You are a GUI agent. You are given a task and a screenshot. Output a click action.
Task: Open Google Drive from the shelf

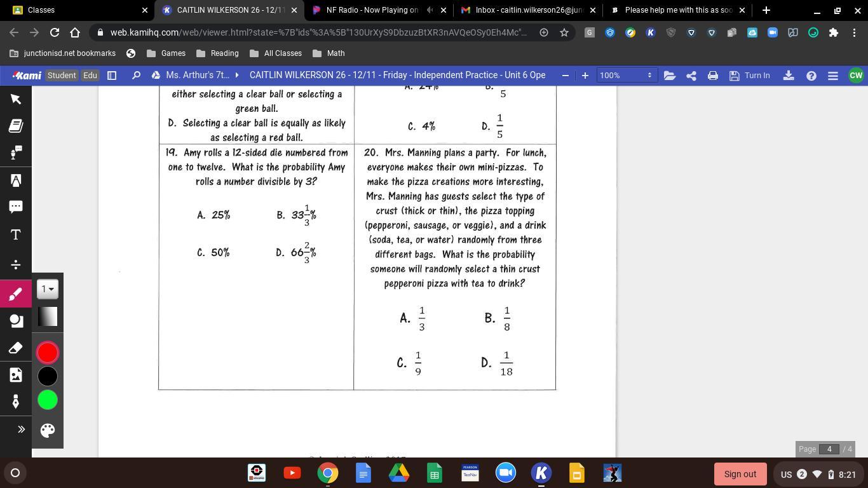click(x=399, y=473)
